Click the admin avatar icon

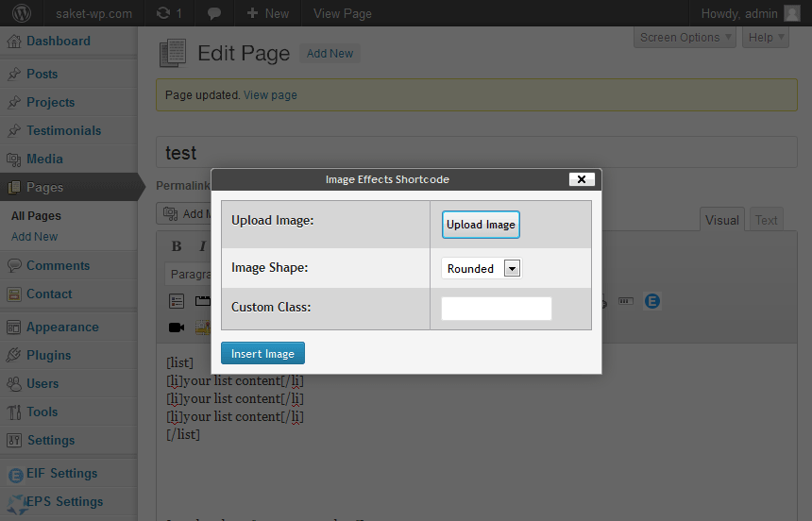click(792, 13)
